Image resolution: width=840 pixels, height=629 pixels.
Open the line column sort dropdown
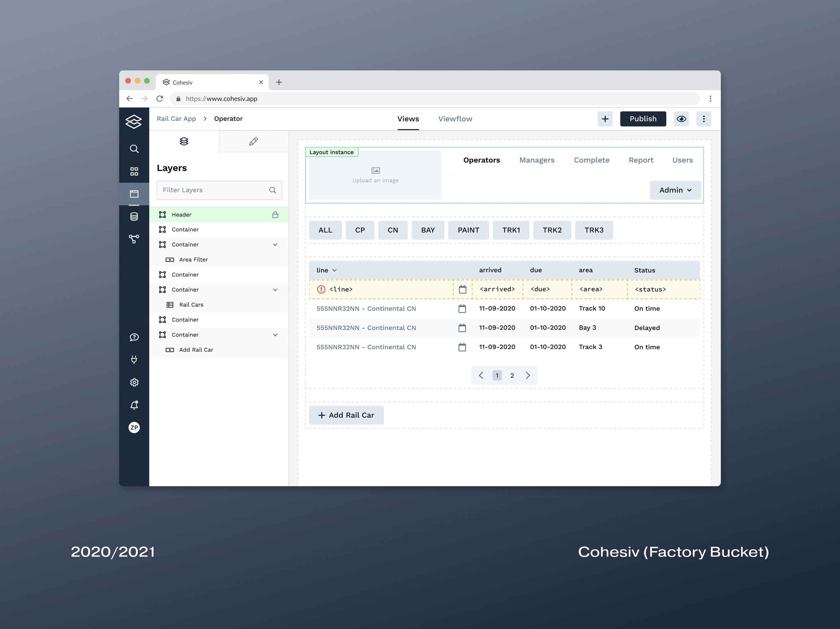coord(335,270)
